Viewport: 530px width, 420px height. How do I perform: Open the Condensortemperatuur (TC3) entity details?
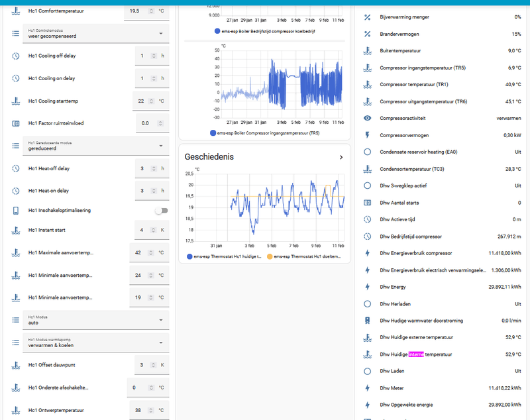[442, 169]
